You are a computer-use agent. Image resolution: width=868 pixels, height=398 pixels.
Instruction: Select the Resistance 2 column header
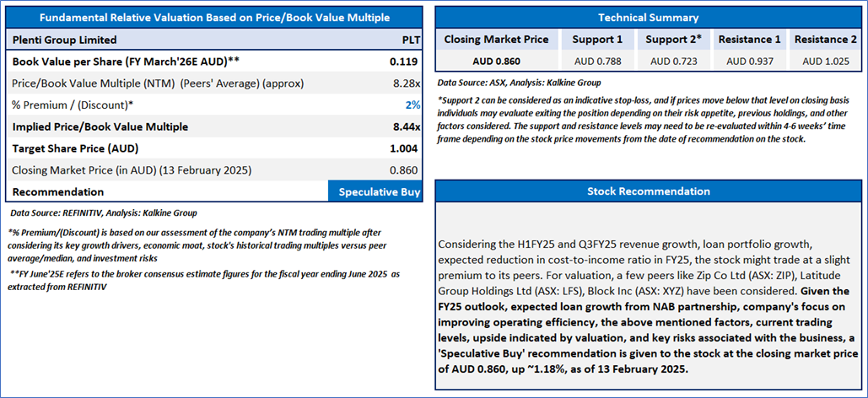(x=825, y=40)
